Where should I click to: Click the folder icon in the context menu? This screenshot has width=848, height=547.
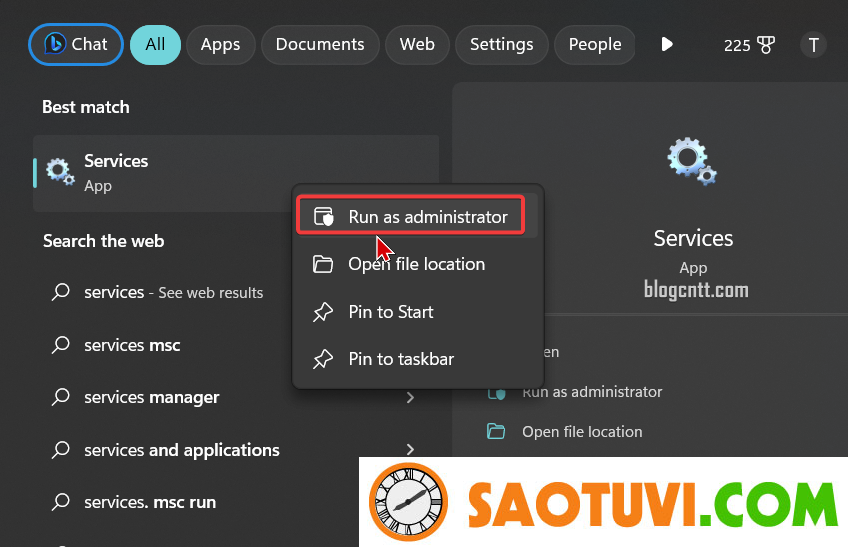pyautogui.click(x=323, y=264)
